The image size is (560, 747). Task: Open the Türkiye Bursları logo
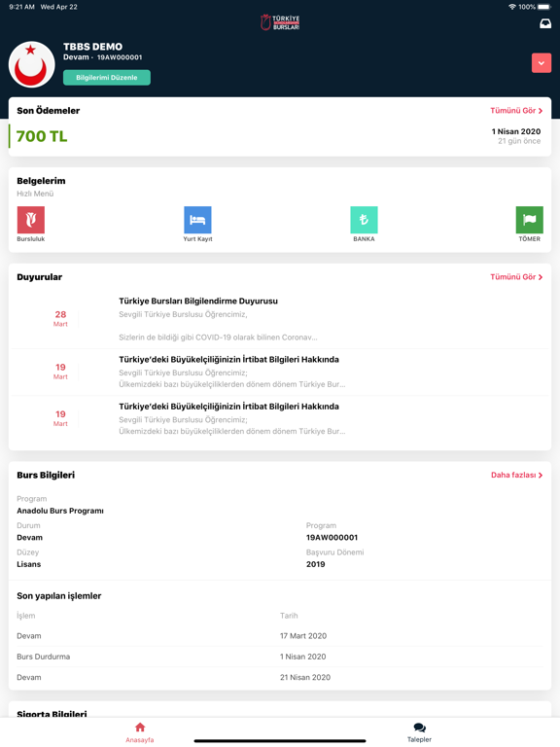click(x=280, y=22)
